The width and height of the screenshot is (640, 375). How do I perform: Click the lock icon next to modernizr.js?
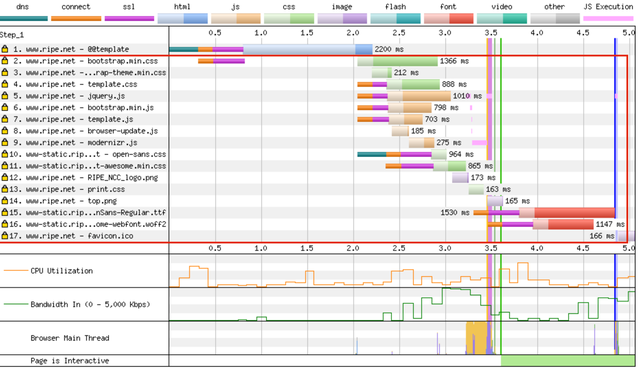point(5,142)
